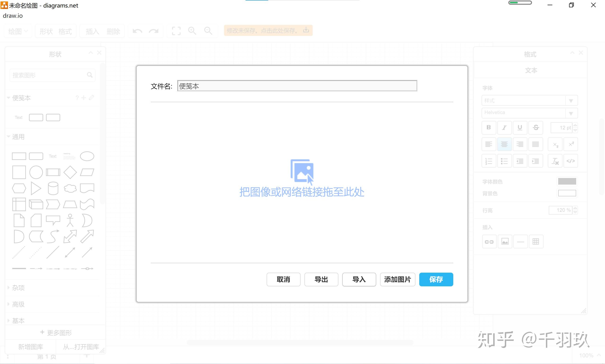605x364 pixels.
Task: Collapse the 通用 shapes section
Action: 18,137
